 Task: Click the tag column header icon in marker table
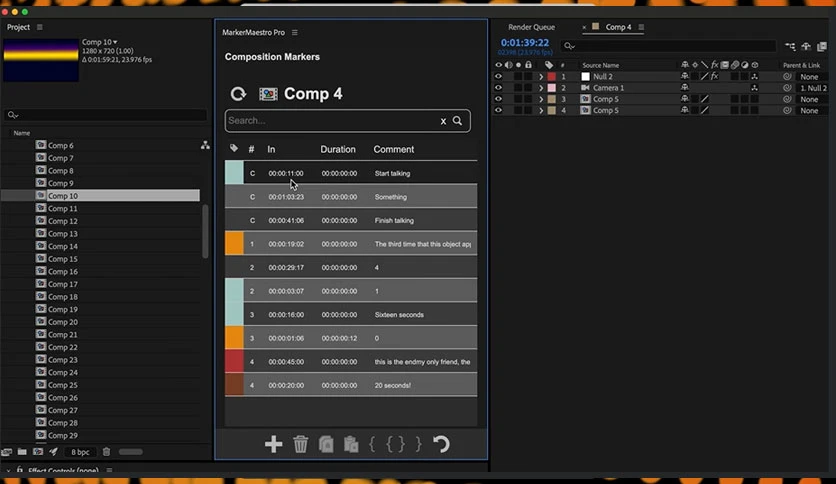click(234, 149)
